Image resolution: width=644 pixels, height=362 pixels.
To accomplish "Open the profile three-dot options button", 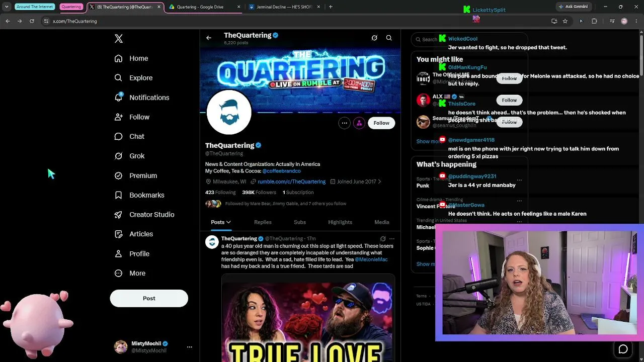I will [x=344, y=123].
